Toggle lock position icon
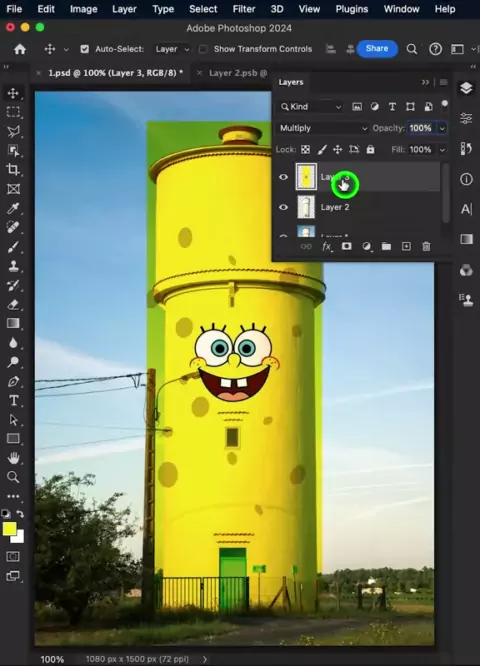The width and height of the screenshot is (480, 666). pos(338,150)
